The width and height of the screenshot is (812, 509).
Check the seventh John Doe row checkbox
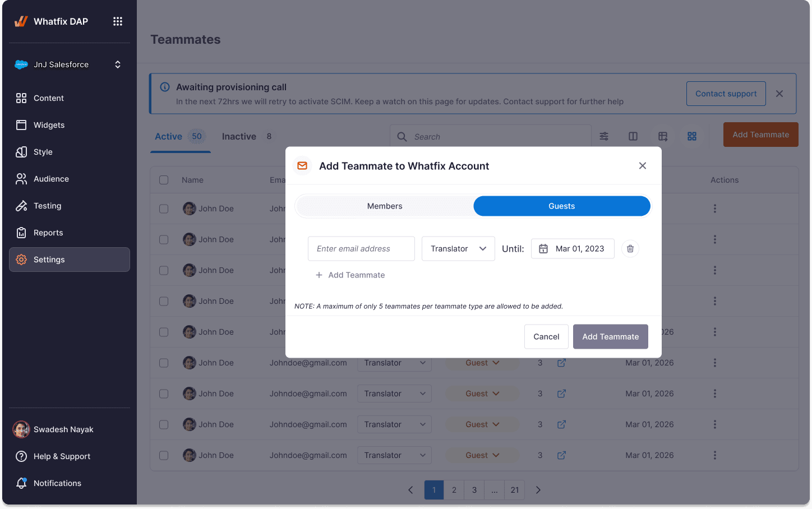[x=164, y=394]
